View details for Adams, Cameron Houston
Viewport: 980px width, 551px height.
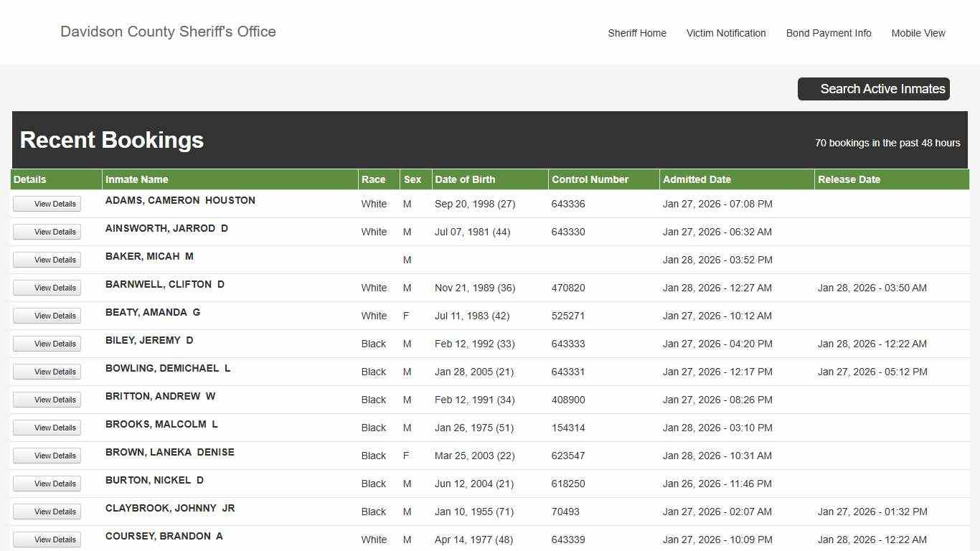[x=47, y=204]
